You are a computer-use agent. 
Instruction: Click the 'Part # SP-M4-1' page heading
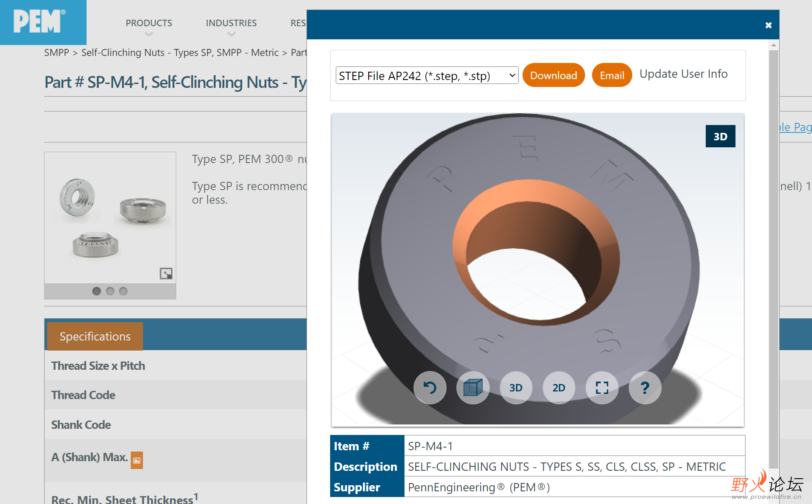175,82
